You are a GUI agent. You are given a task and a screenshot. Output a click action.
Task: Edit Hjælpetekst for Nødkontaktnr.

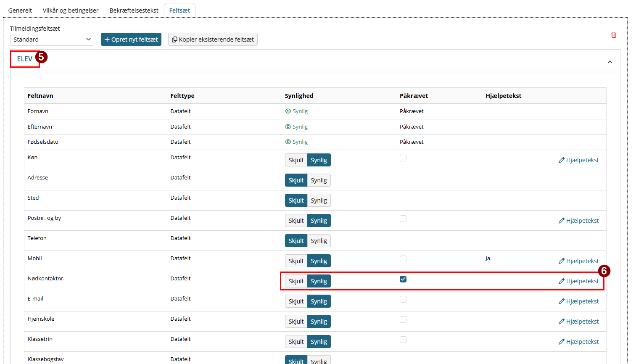pyautogui.click(x=578, y=281)
